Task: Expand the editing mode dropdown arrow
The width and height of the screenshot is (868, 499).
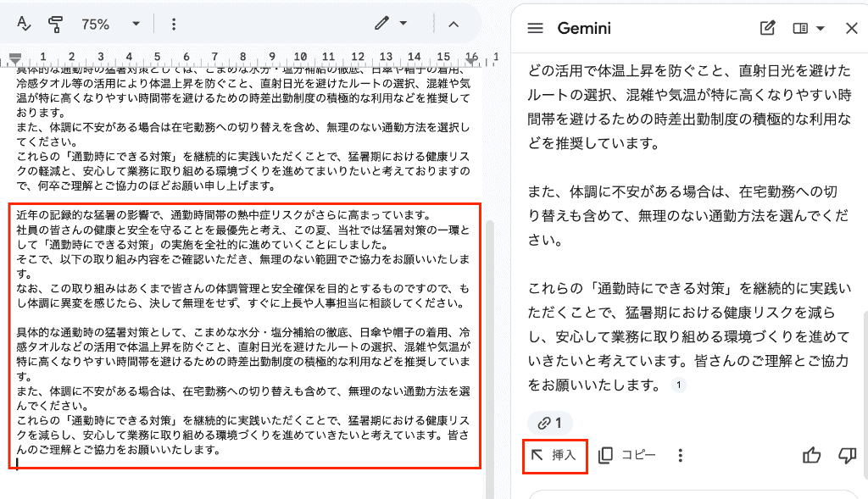Action: click(x=403, y=23)
